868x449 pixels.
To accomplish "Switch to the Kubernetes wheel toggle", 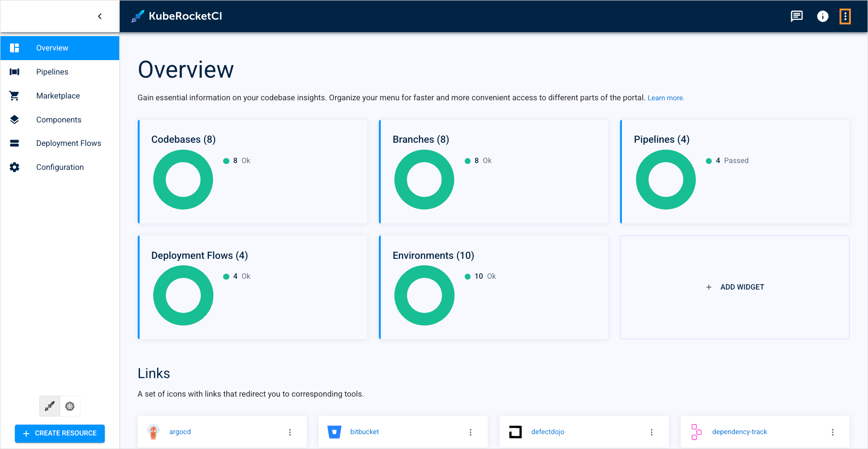I will [70, 406].
